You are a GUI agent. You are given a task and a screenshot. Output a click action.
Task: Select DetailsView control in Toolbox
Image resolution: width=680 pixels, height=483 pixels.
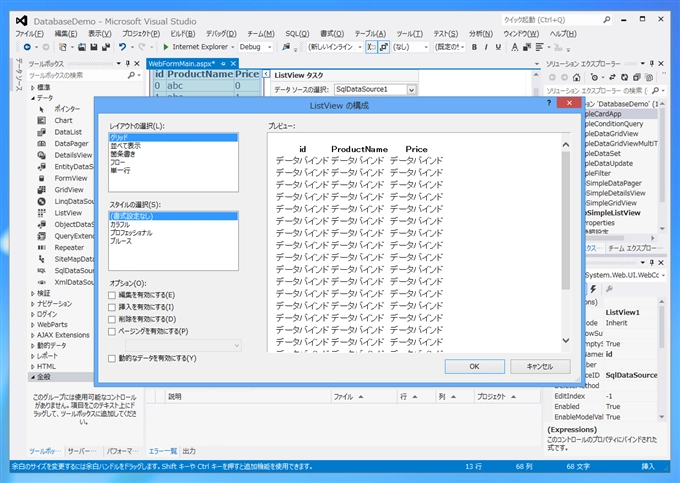tap(73, 155)
